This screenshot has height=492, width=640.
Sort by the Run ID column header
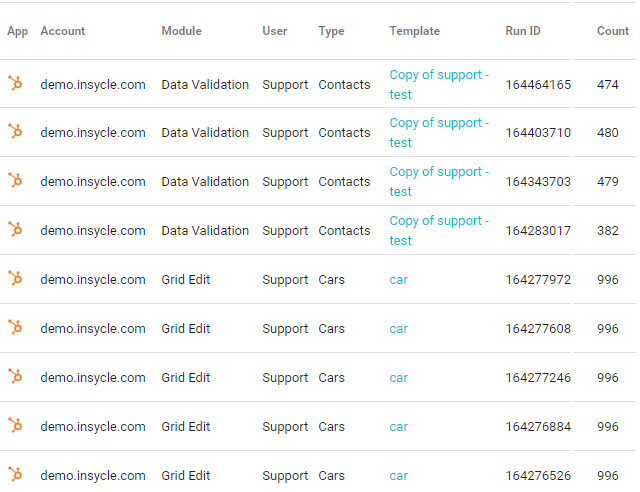(x=523, y=31)
